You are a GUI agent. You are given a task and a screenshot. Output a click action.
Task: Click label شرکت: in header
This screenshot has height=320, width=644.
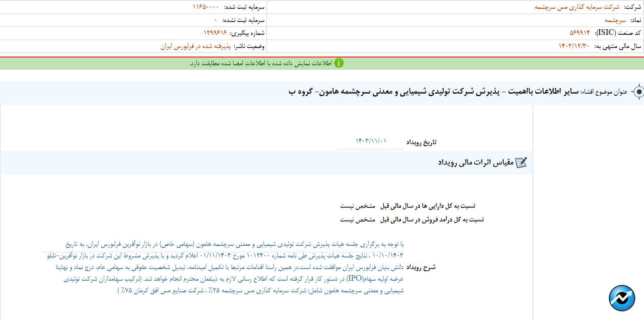(633, 7)
